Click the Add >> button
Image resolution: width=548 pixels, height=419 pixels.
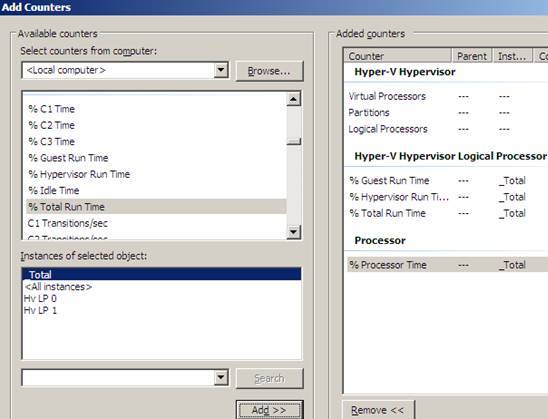tap(269, 410)
